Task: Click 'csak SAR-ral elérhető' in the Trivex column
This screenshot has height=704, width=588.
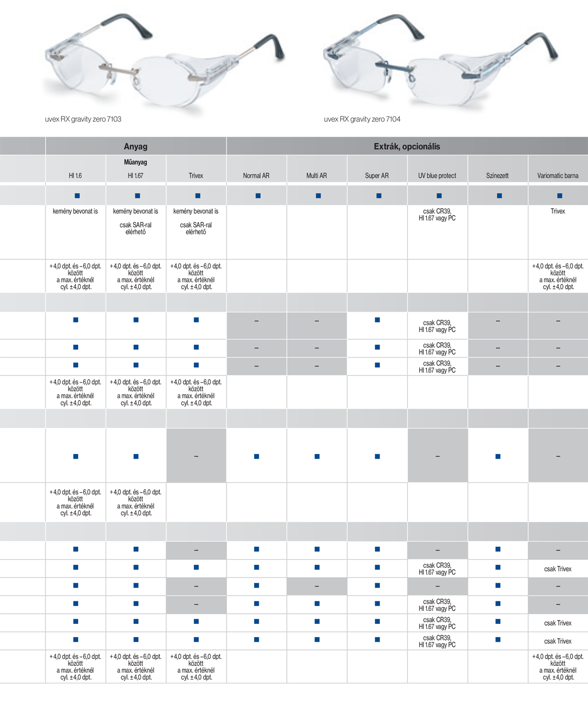Action: pos(196,229)
